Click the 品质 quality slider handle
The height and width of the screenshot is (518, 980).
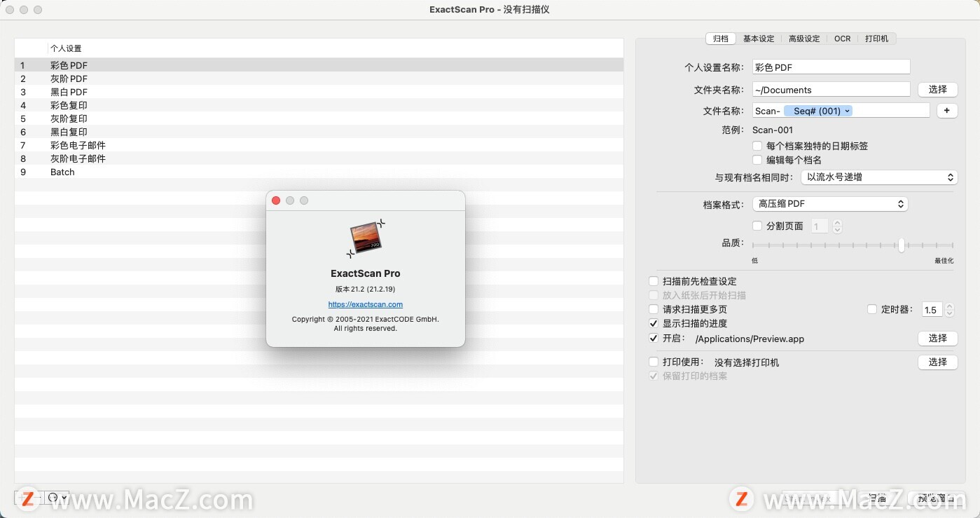tap(902, 245)
